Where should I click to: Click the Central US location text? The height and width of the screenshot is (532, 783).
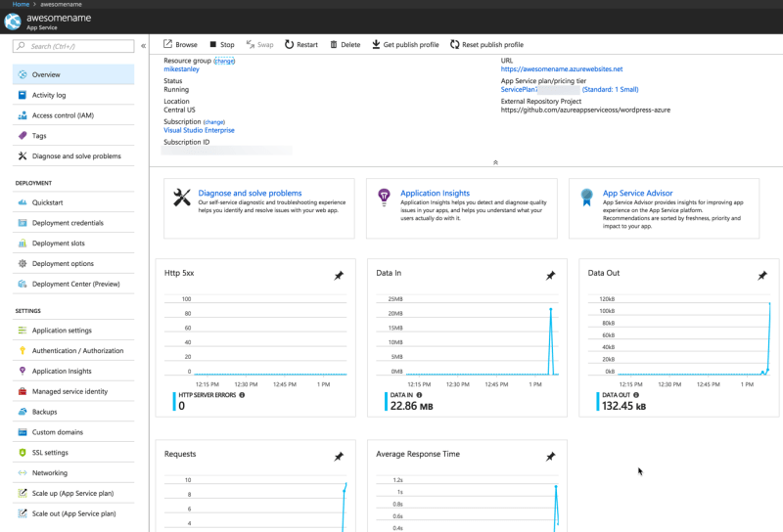point(179,111)
